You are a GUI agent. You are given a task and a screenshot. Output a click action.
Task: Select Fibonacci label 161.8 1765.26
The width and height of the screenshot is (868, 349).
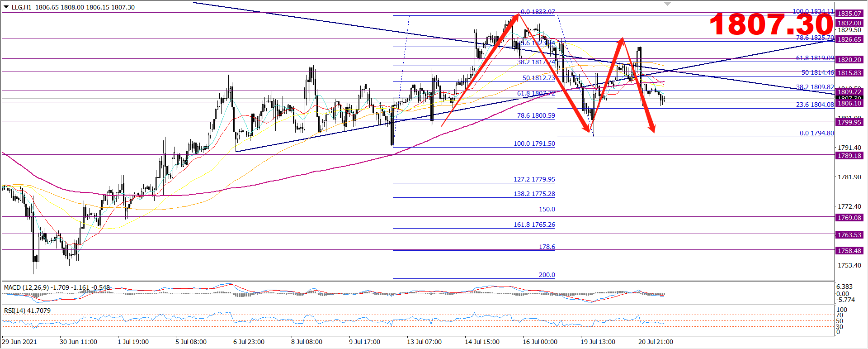(534, 225)
